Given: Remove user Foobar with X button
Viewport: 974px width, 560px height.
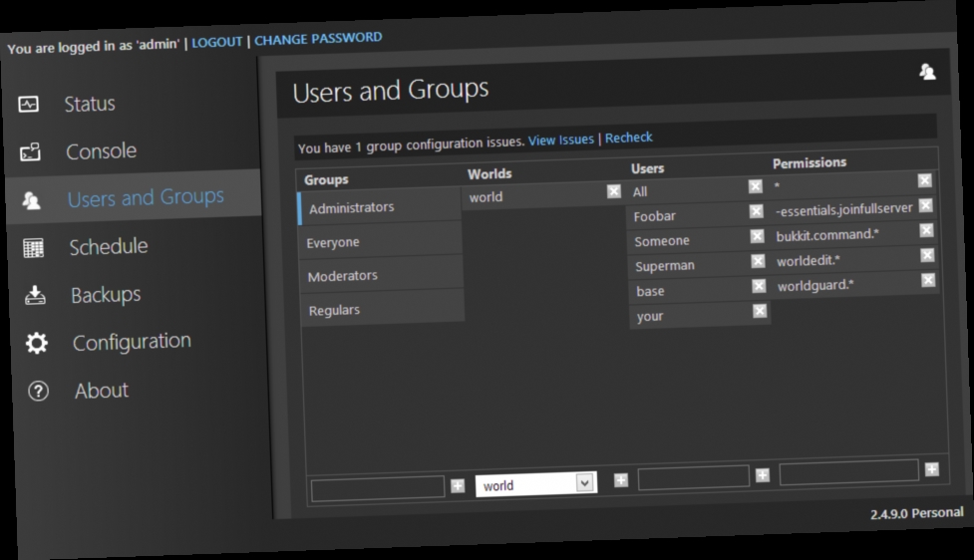Looking at the screenshot, I should coord(756,211).
